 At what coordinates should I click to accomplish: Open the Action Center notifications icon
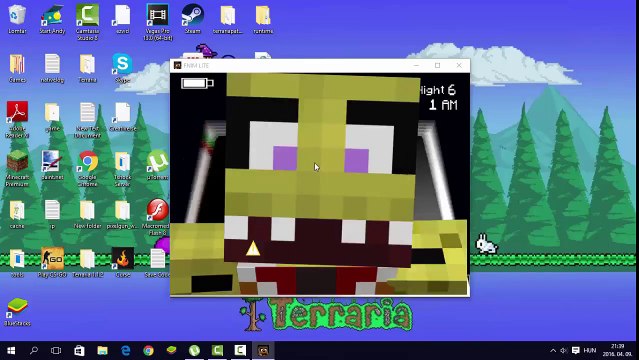coord(575,351)
